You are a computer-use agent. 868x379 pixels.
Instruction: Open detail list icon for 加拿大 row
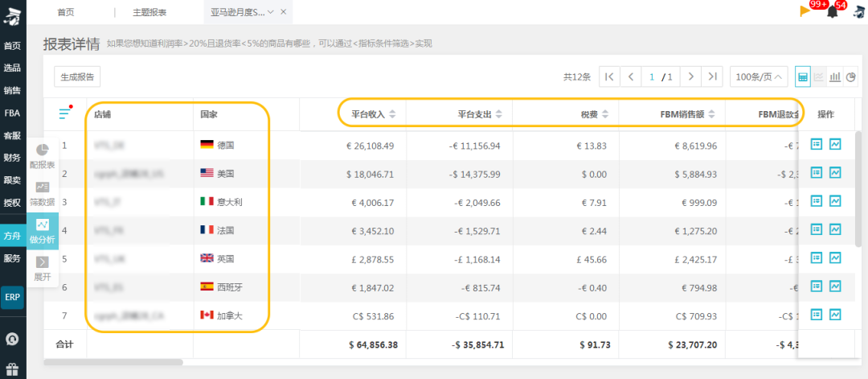pyautogui.click(x=816, y=314)
